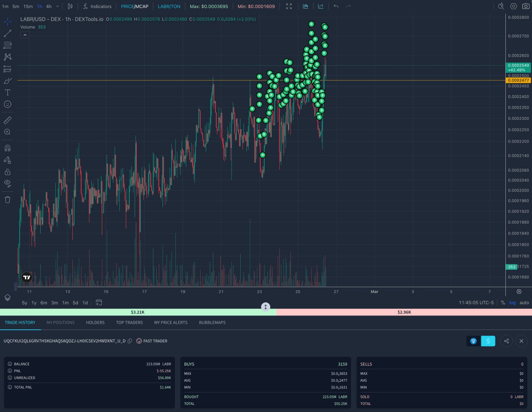Select the trend line drawing tool
Viewport: 532px width, 412px height.
click(x=7, y=33)
